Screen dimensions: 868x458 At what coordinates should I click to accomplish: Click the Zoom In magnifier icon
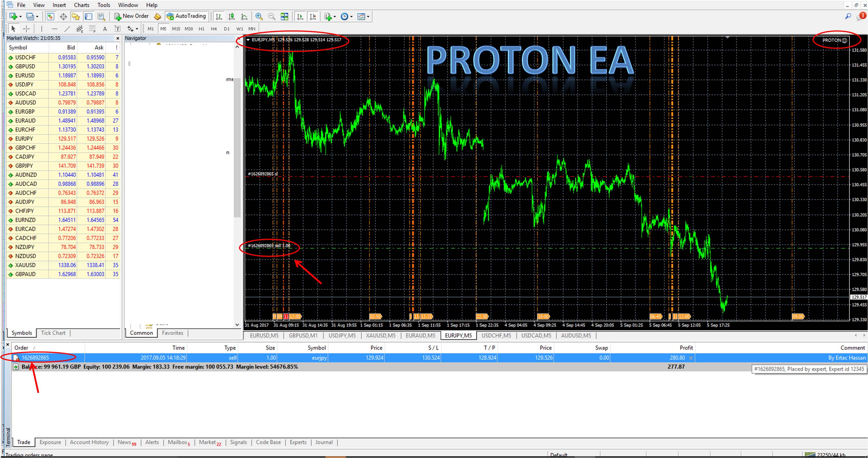tap(259, 16)
